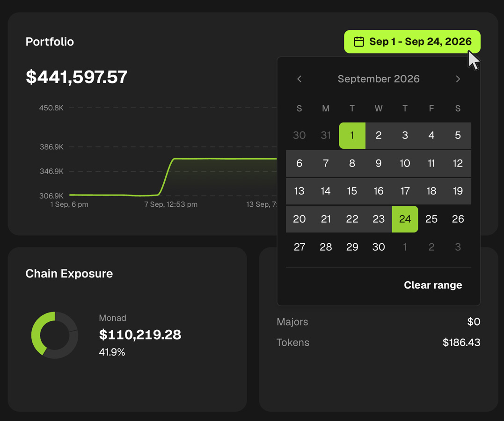Viewport: 504px width, 421px height.
Task: Select September 17 in the calendar
Action: tap(405, 191)
